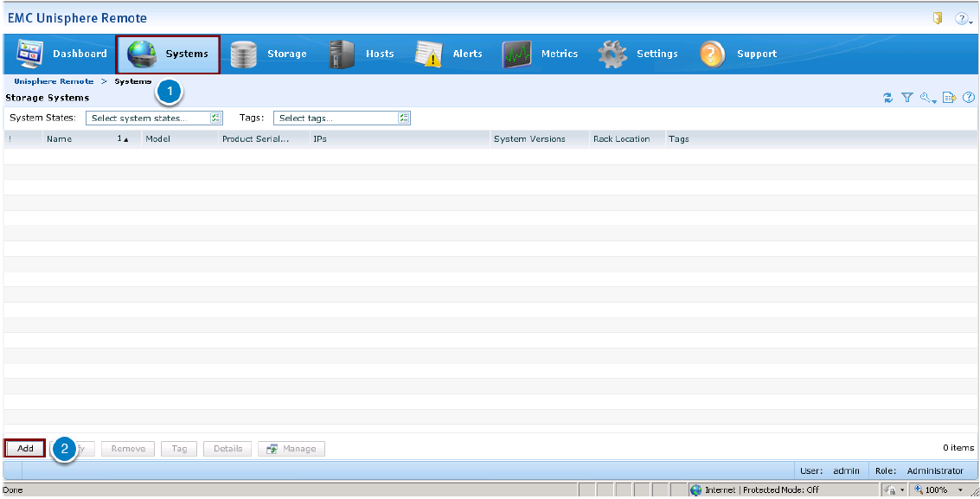Screen dimensions: 980x499
Task: Click the Unisphere Remote breadcrumb link
Action: [x=54, y=81]
